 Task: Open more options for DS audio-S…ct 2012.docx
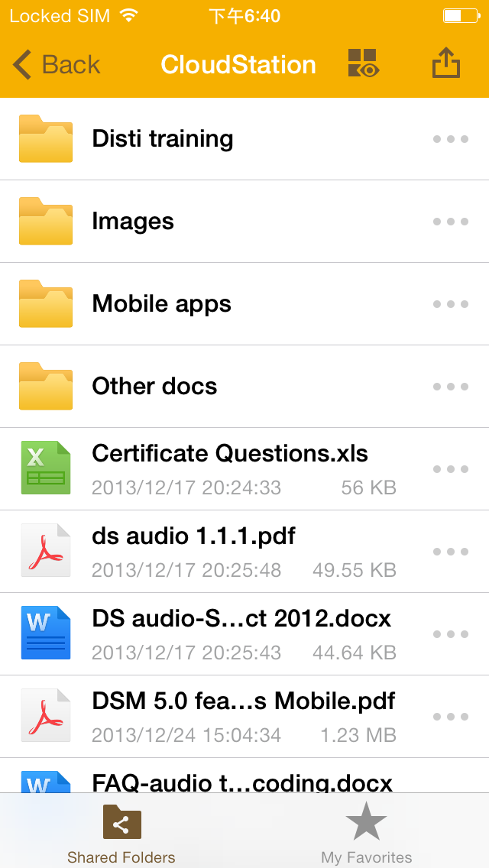pos(451,634)
